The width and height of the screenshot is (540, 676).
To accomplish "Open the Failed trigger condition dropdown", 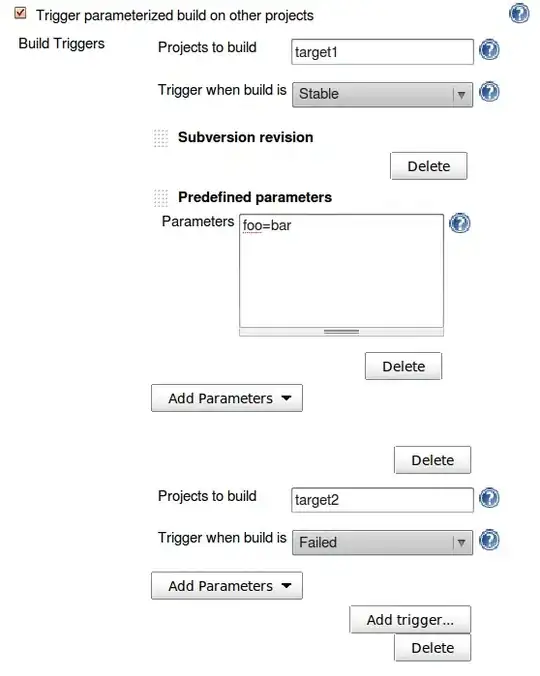I will [382, 542].
